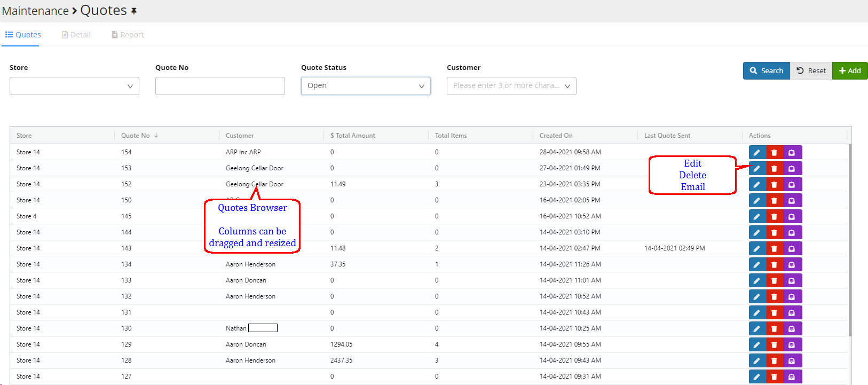Click the 11.49 amount cell
Image resolution: width=868 pixels, height=385 pixels.
338,184
